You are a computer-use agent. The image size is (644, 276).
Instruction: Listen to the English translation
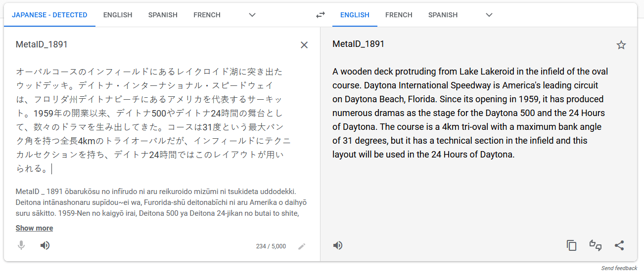[x=338, y=245]
